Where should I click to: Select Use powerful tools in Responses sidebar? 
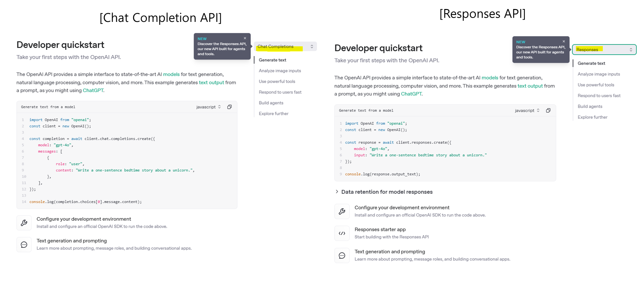click(x=596, y=85)
